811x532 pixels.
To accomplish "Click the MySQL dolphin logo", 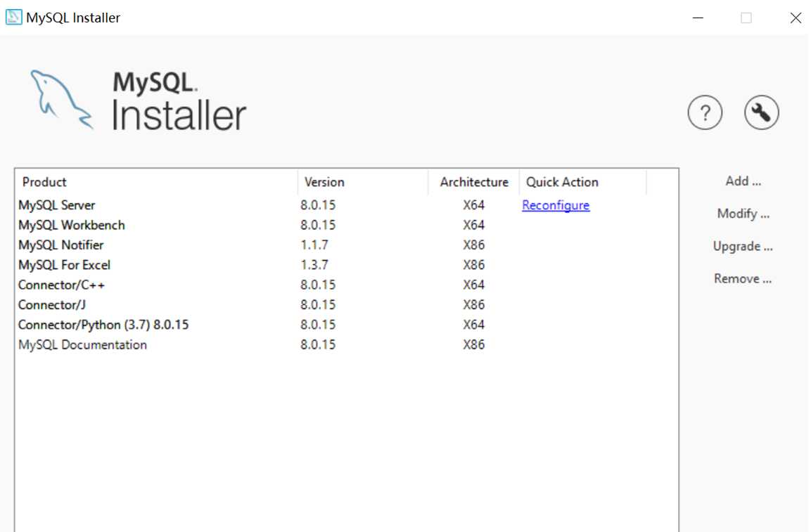I will click(61, 99).
